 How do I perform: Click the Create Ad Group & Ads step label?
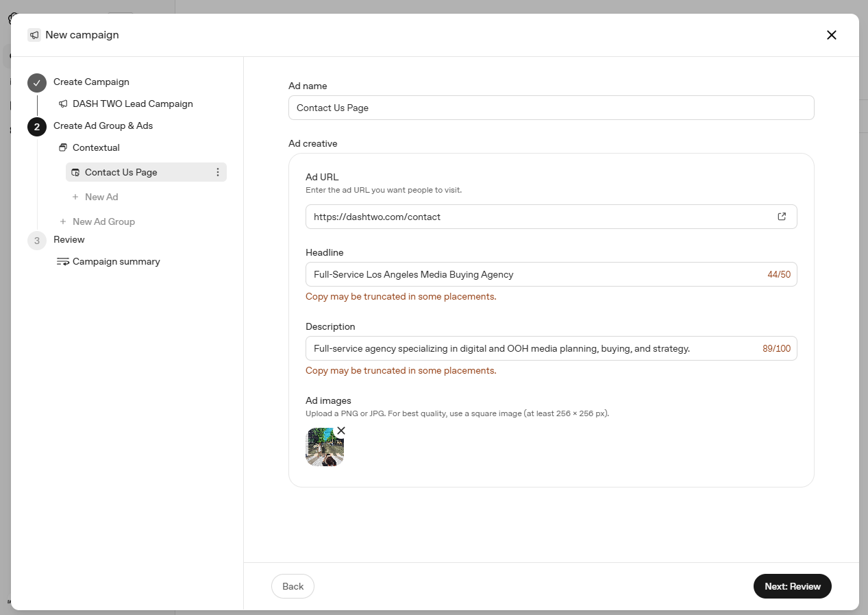(103, 125)
